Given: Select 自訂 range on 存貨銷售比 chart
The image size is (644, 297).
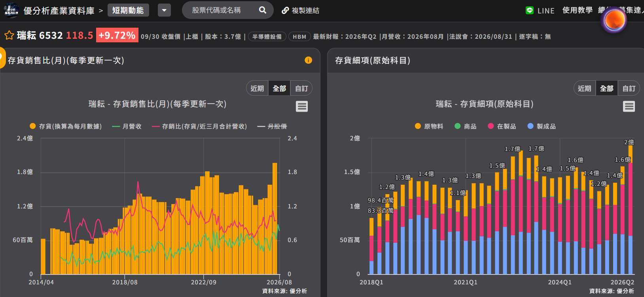Looking at the screenshot, I should coord(301,88).
